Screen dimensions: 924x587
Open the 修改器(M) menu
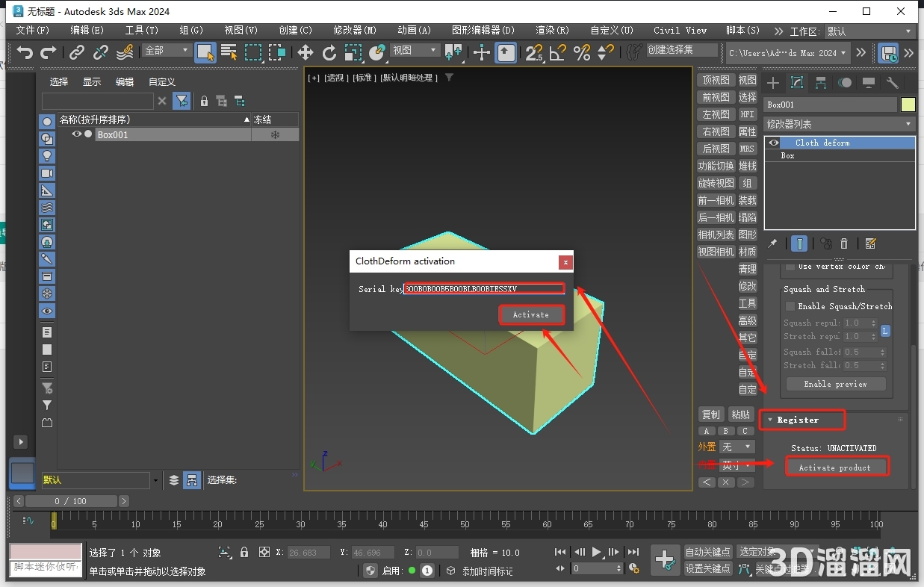pyautogui.click(x=355, y=31)
